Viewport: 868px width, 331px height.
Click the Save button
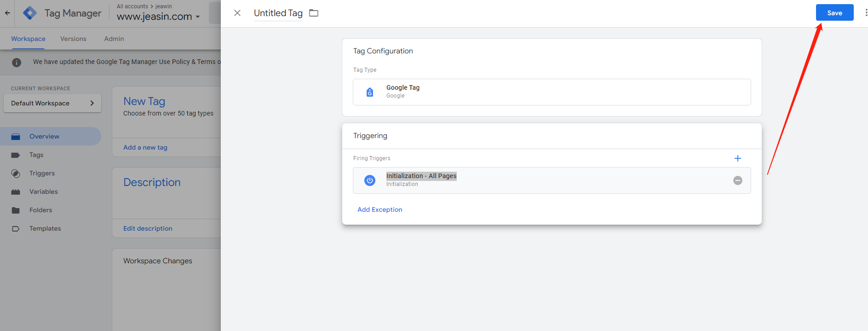[834, 13]
